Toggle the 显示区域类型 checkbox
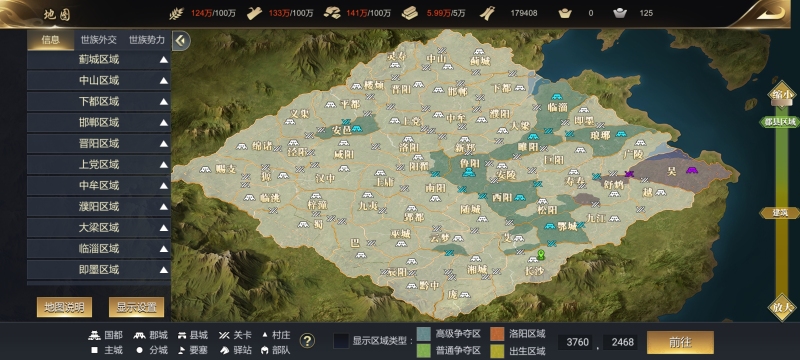Viewport: 800px width, 360px height. [x=341, y=341]
